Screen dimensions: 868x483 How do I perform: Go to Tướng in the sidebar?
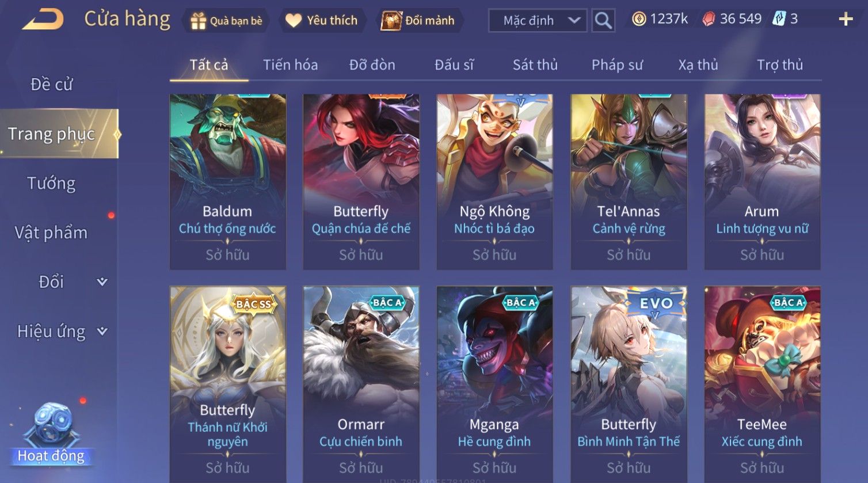point(51,183)
